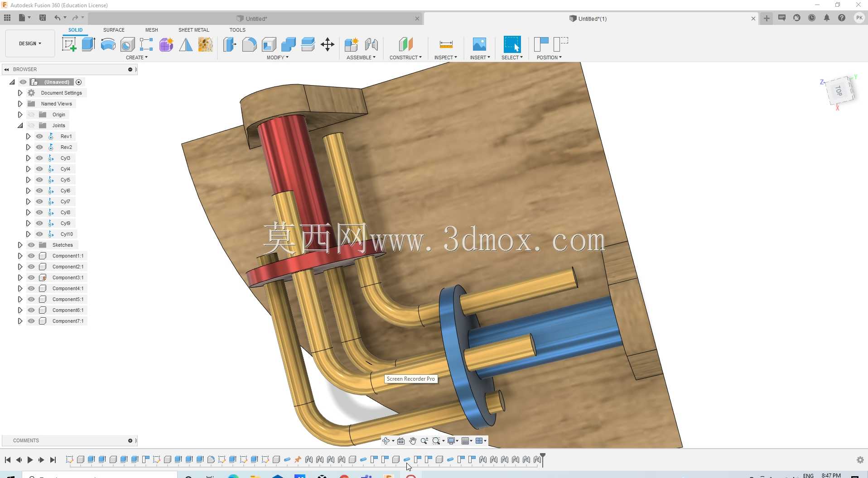Play the timeline
The height and width of the screenshot is (478, 868).
[x=30, y=460]
